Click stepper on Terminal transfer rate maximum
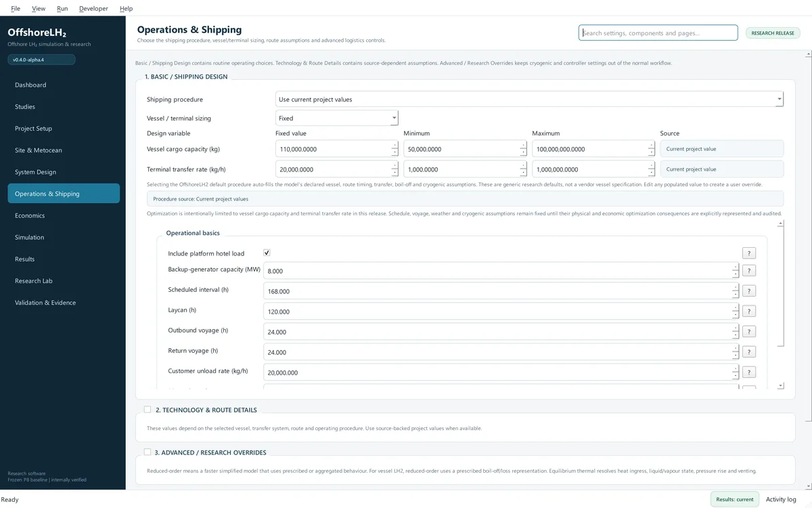 click(x=652, y=169)
